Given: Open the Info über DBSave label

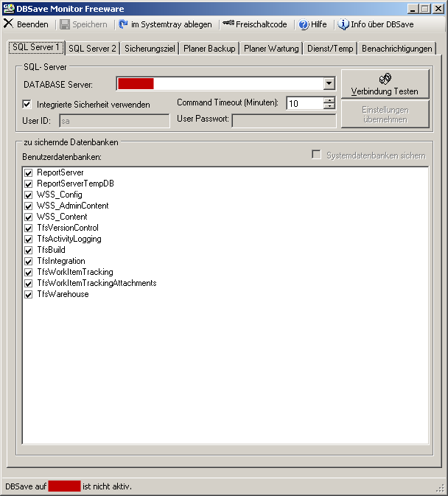Looking at the screenshot, I should [382, 24].
